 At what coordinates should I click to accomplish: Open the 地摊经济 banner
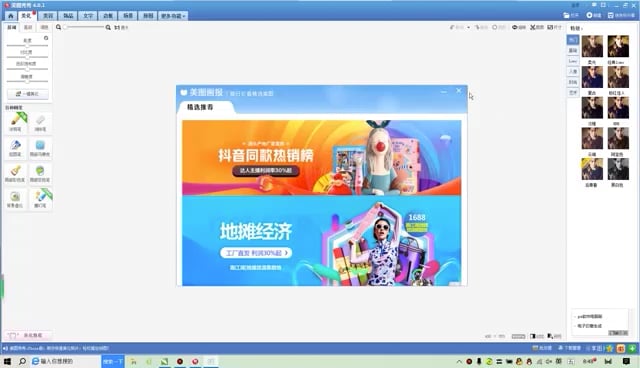[322, 241]
